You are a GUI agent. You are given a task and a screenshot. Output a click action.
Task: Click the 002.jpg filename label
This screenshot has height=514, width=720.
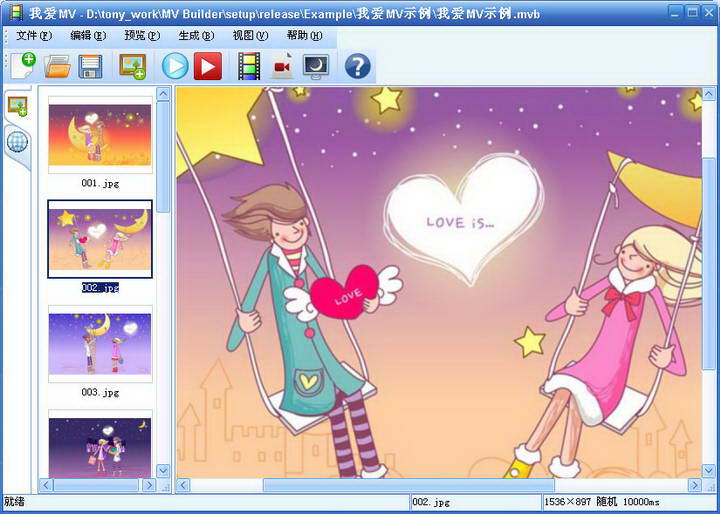coord(100,288)
